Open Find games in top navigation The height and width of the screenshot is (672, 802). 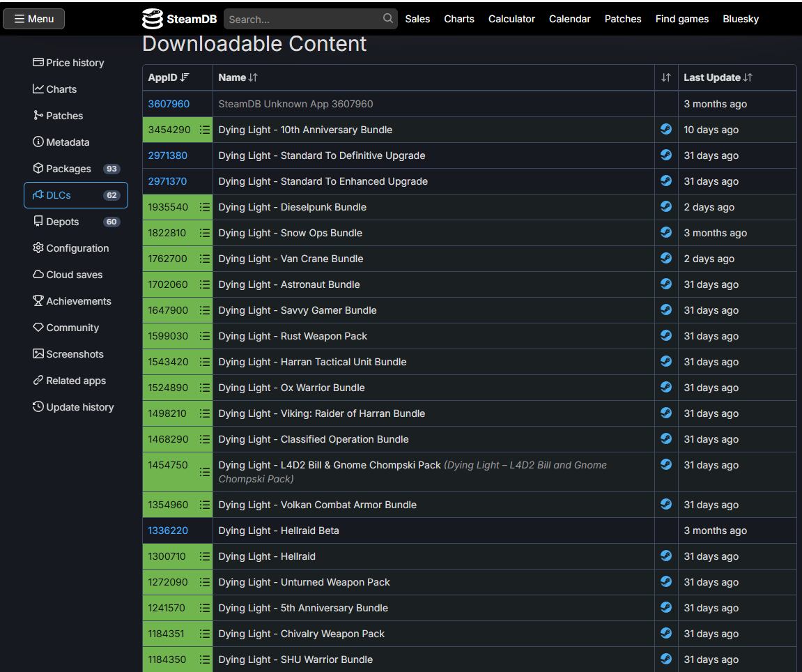pos(681,19)
